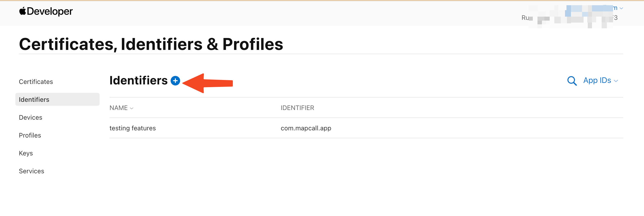Open the Devices sidebar section
Screen dimensions: 644x216
coord(30,117)
